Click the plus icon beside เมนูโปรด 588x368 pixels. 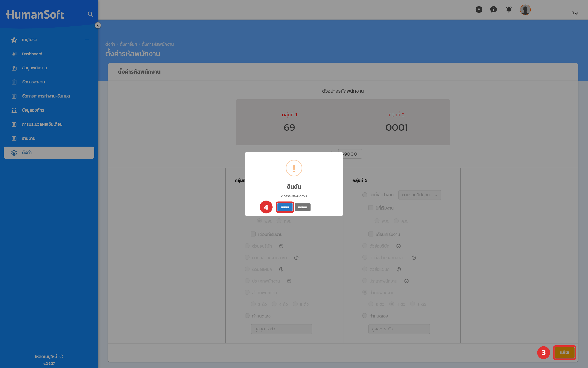pos(87,40)
